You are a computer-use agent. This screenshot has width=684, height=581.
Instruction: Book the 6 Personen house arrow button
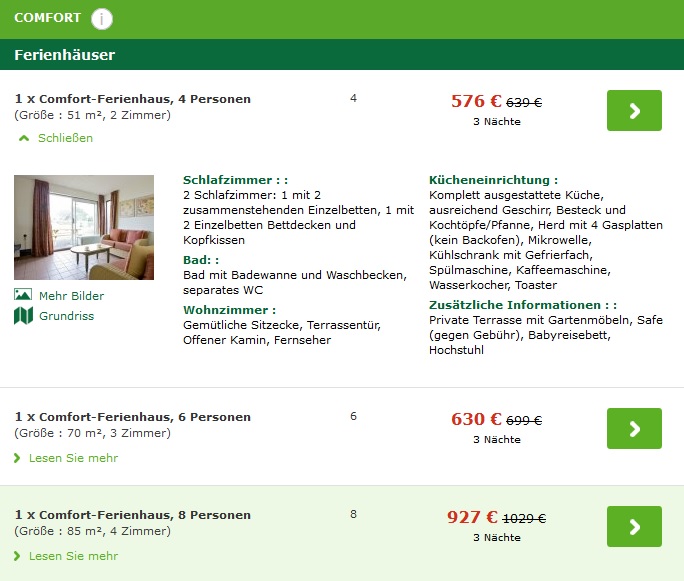634,428
